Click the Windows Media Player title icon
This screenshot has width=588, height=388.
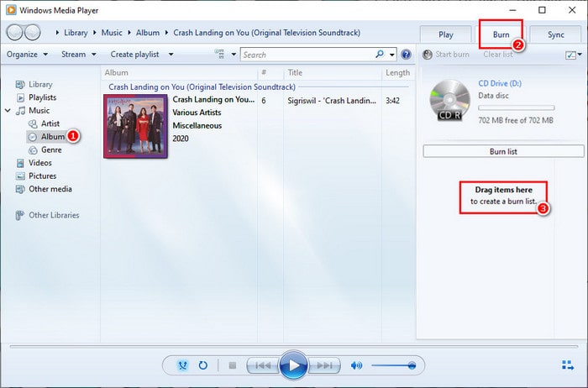tap(11, 10)
